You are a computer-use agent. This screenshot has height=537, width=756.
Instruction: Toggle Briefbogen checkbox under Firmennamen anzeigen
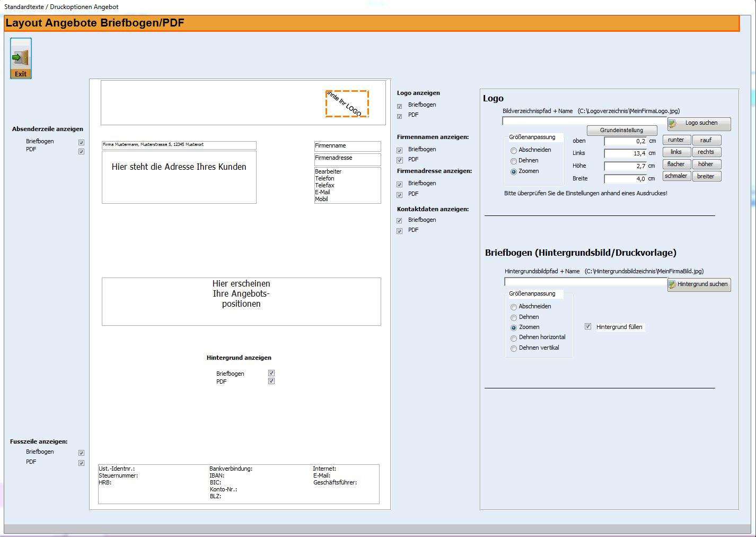(x=400, y=150)
